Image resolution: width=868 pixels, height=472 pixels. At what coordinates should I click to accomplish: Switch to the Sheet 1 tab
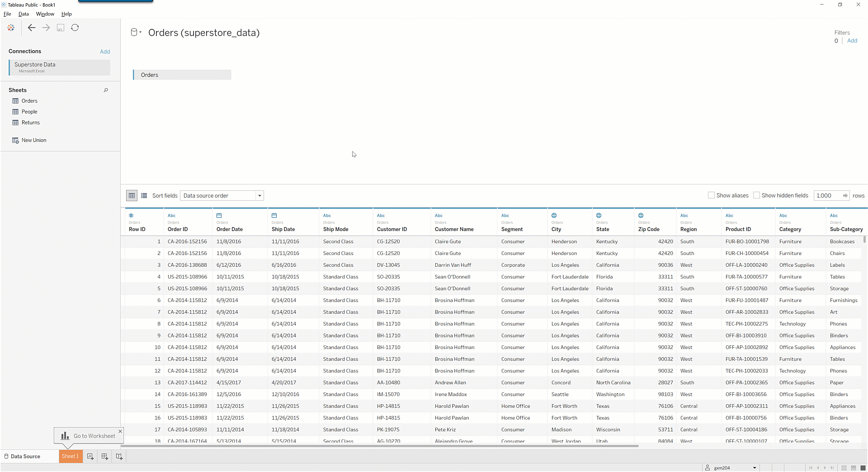coord(70,457)
